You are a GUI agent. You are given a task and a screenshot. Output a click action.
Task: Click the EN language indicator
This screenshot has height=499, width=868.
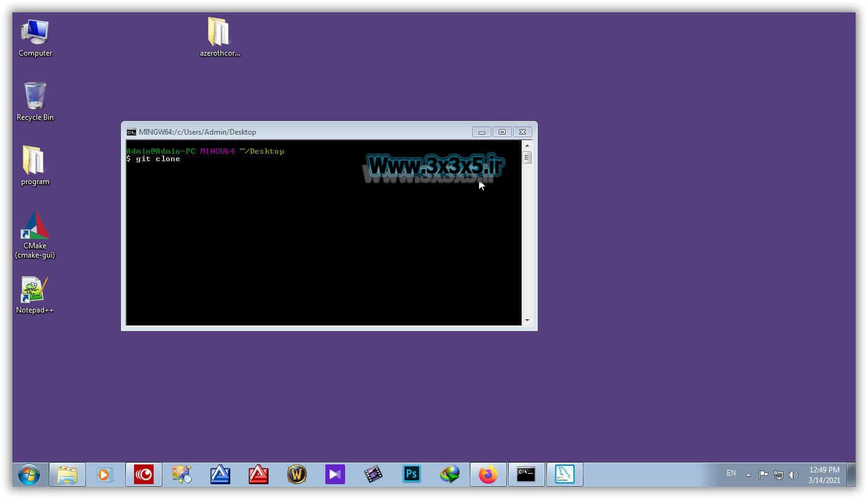tap(731, 473)
